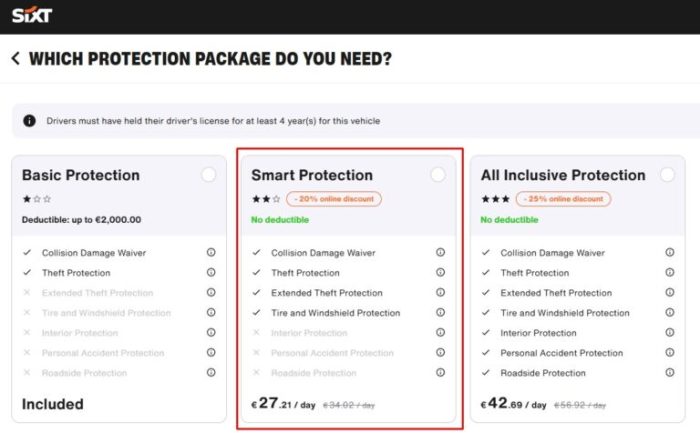Click the 25% online discount badge
This screenshot has height=433, width=700.
(x=563, y=199)
